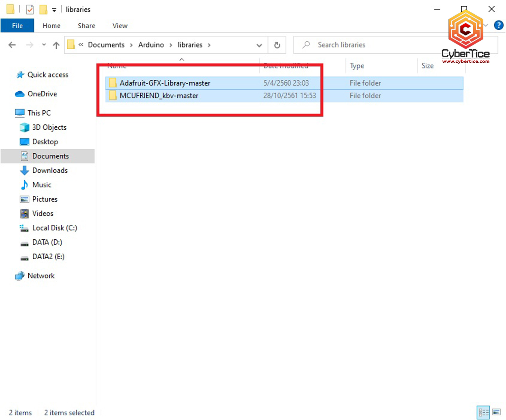Image resolution: width=506 pixels, height=420 pixels.
Task: Open the Share ribbon tab
Action: coord(86,26)
